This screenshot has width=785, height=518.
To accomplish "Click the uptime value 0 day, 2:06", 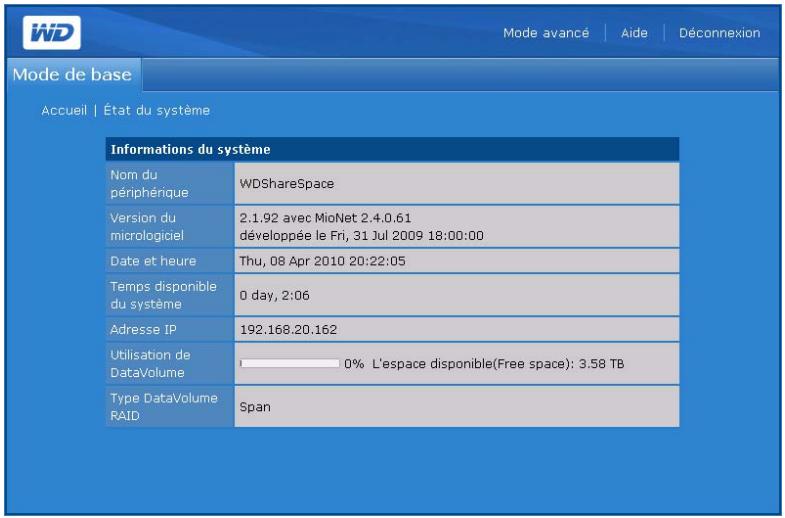I will pyautogui.click(x=274, y=295).
